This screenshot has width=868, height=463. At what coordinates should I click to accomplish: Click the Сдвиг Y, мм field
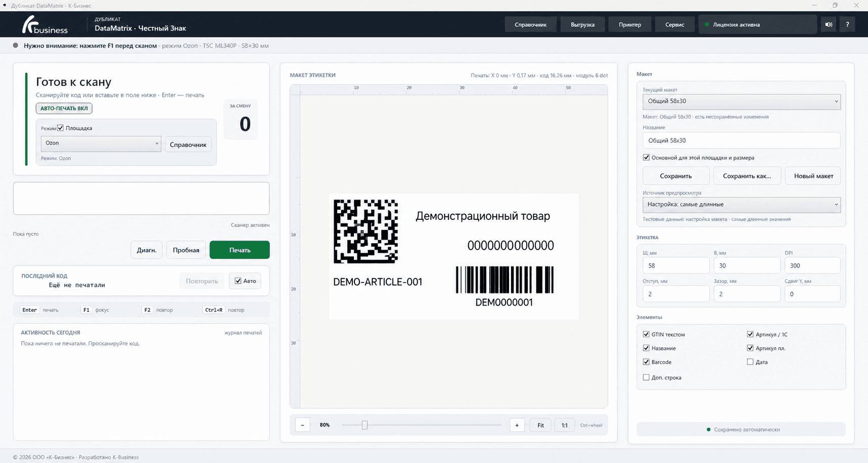[812, 294]
